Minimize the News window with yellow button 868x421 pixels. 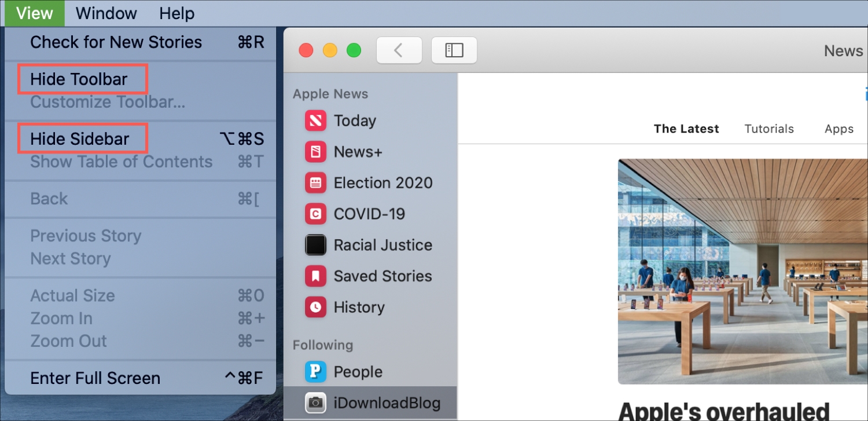click(330, 50)
